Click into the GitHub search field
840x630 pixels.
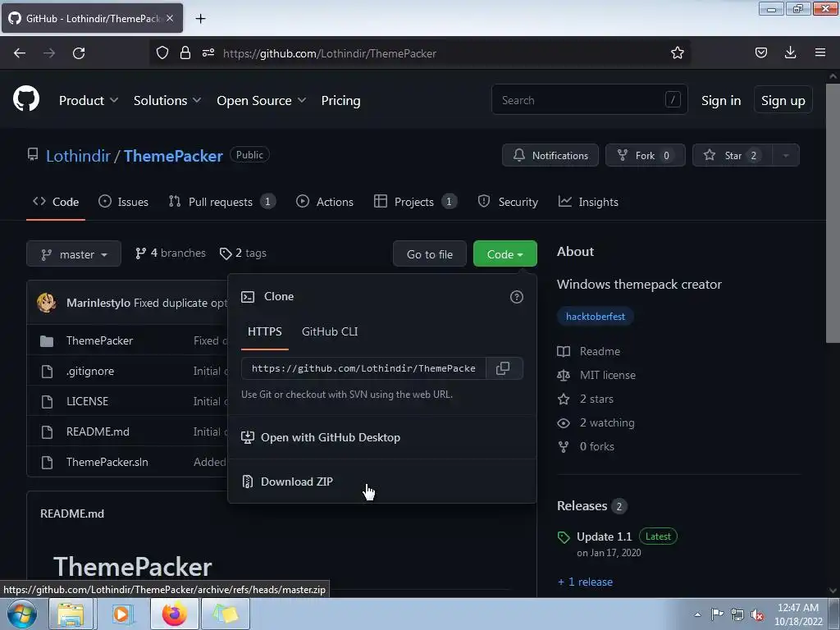coord(589,99)
